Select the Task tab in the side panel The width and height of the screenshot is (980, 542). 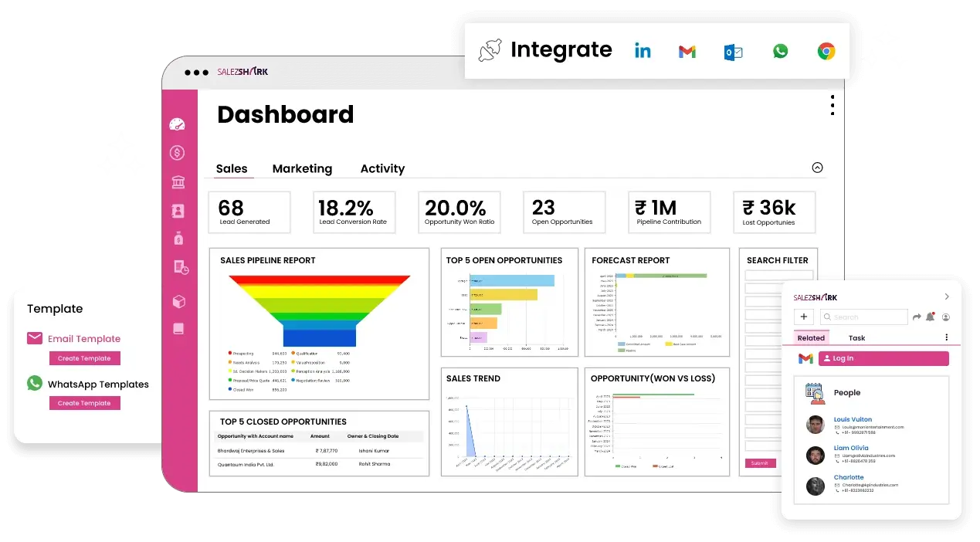point(856,337)
